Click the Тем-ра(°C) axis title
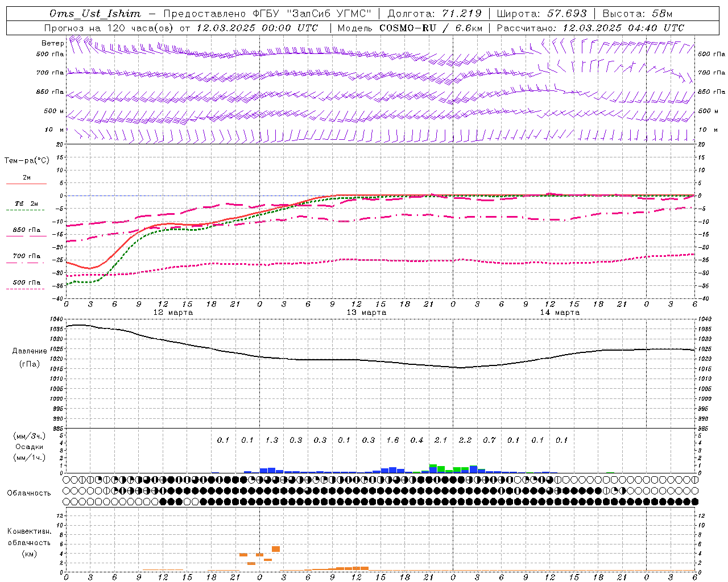 point(27,161)
